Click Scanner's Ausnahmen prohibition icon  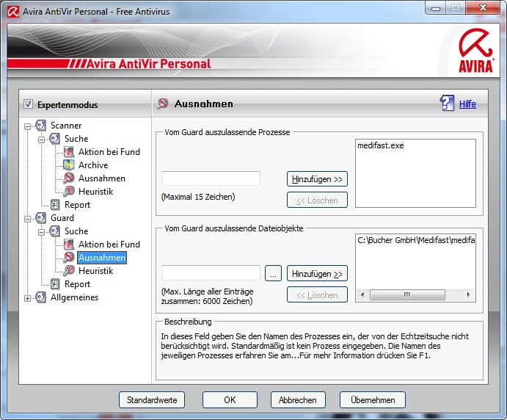(x=68, y=178)
